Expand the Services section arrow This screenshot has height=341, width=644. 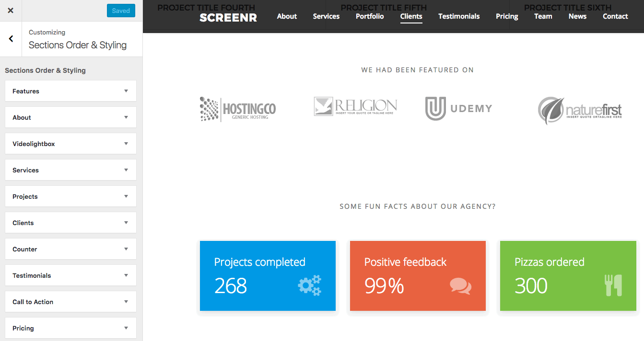(126, 170)
